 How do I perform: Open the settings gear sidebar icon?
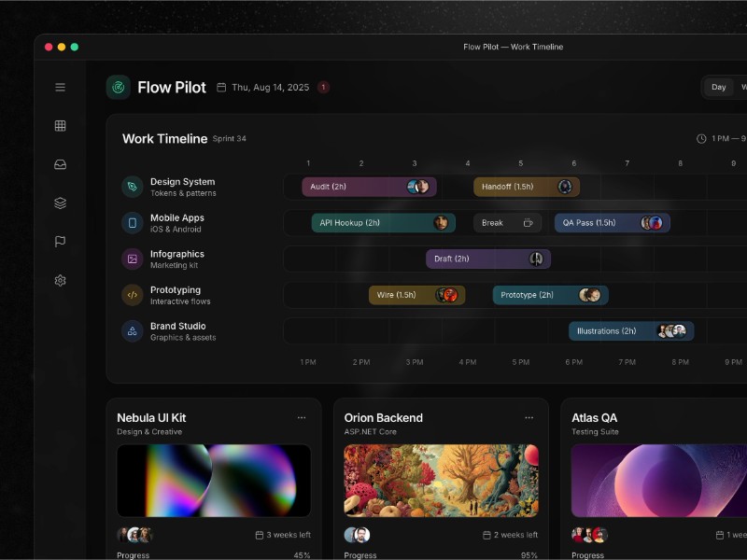pyautogui.click(x=60, y=281)
